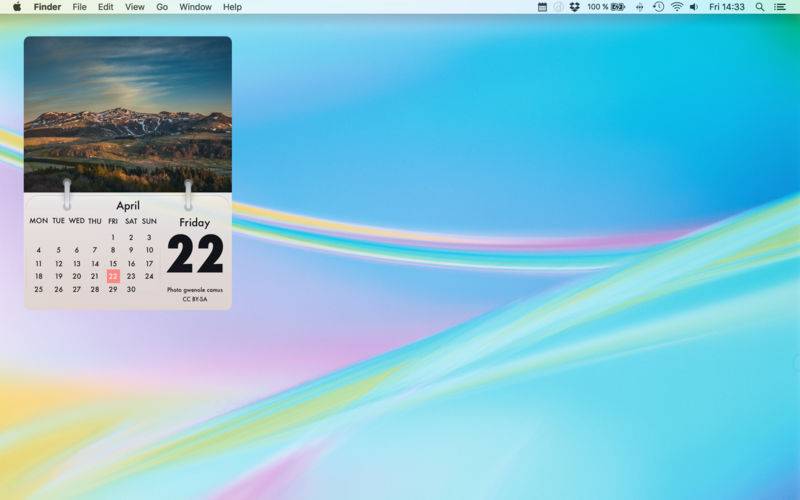The height and width of the screenshot is (500, 800).
Task: Select April 18 in the calendar
Action: pos(39,276)
